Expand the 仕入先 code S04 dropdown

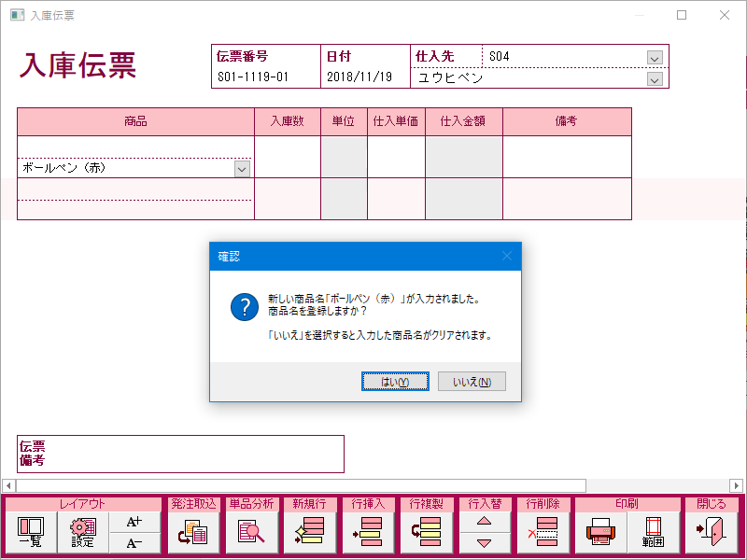(x=655, y=58)
